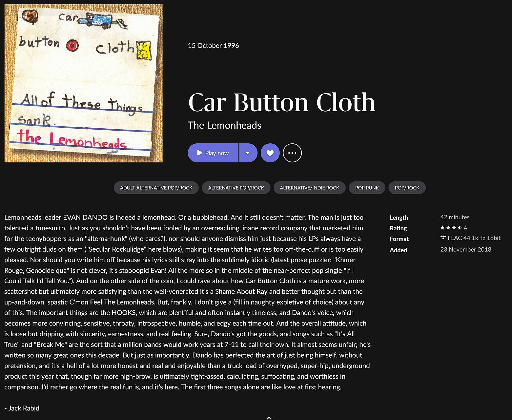Open the Play now dropdown arrow
Image resolution: width=512 pixels, height=420 pixels.
[x=248, y=153]
